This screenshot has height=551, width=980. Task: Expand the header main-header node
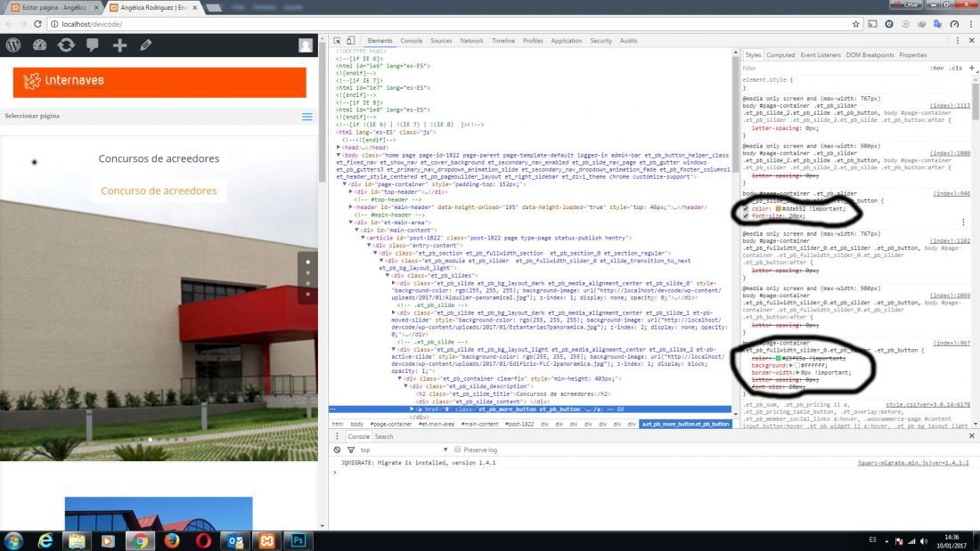point(351,207)
